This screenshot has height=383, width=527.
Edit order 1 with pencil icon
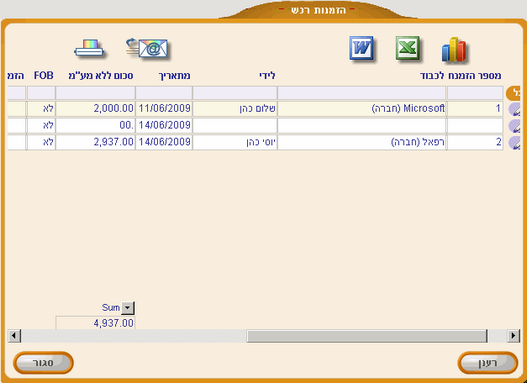(x=514, y=109)
